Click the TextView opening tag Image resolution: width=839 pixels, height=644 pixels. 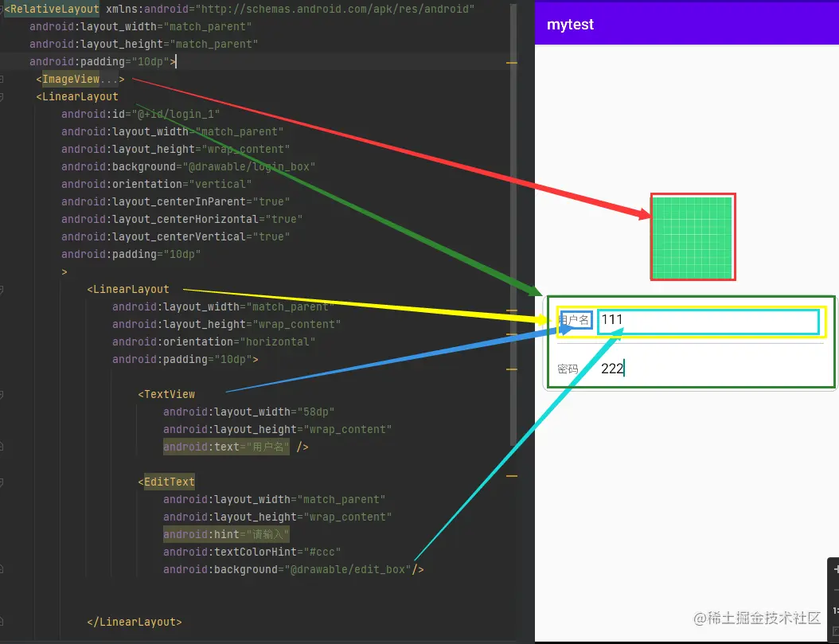(166, 394)
